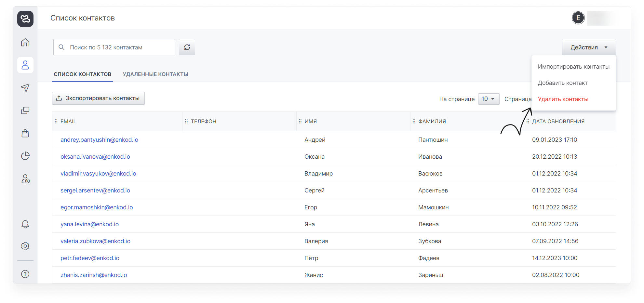
Task: Click the ИМЯ column drag handle
Action: (x=300, y=121)
